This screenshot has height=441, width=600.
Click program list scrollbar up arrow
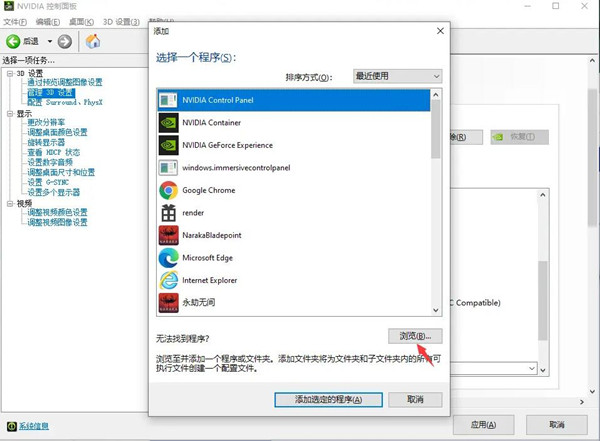pyautogui.click(x=436, y=95)
